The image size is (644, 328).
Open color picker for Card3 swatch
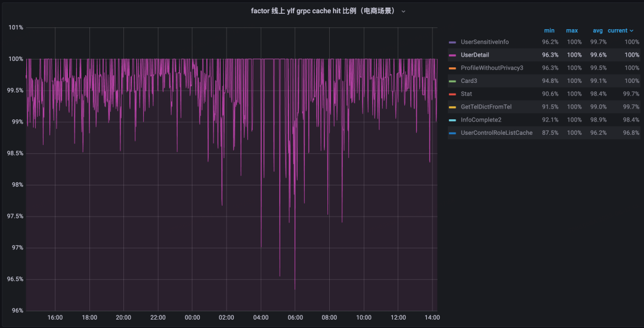click(452, 81)
